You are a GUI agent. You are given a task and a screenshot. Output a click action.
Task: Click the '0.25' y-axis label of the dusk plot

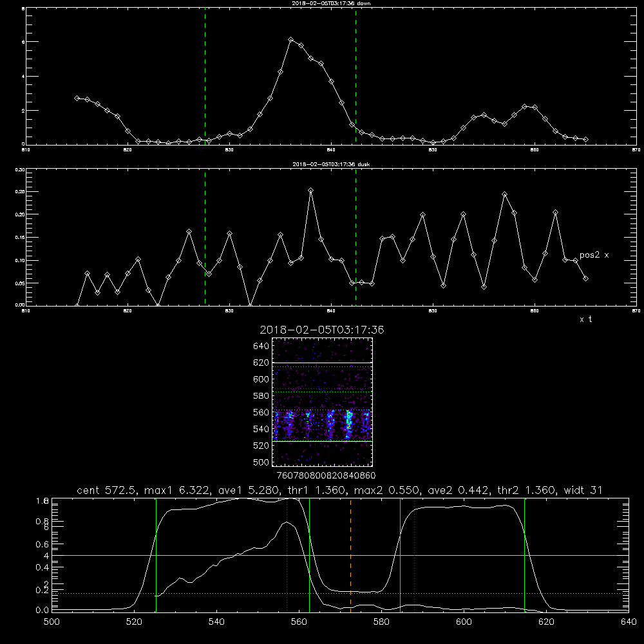(x=20, y=192)
